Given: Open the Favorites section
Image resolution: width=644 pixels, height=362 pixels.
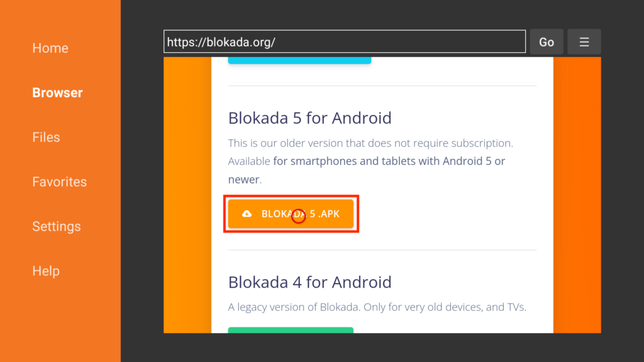Looking at the screenshot, I should (59, 182).
